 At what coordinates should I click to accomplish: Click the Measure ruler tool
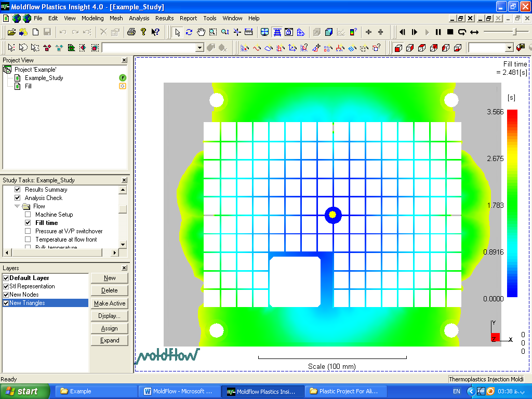point(249,32)
